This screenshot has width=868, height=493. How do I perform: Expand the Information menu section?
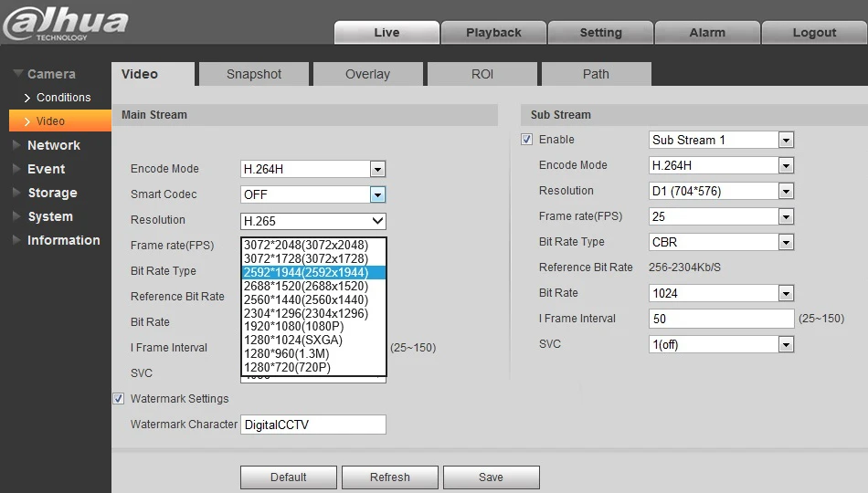57,240
